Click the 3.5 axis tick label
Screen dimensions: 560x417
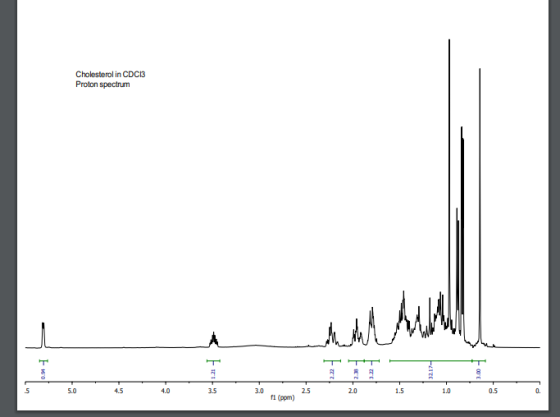click(212, 391)
